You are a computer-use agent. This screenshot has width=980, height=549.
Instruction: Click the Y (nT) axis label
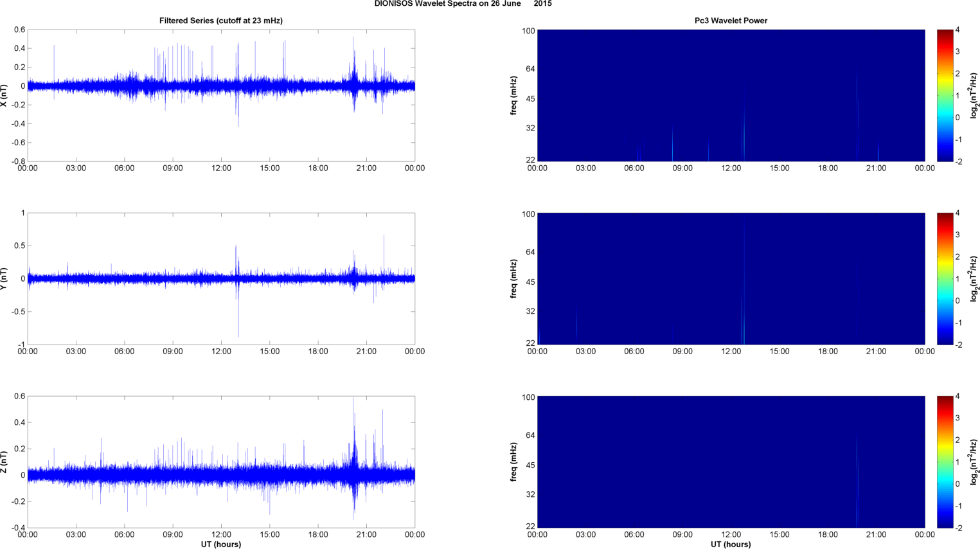tap(4, 279)
